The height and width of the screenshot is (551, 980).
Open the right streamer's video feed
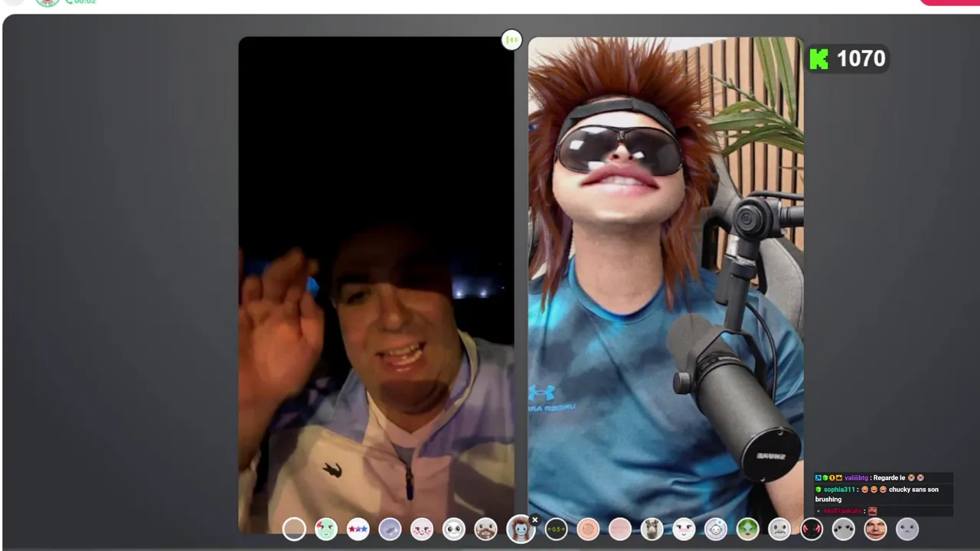coord(666,285)
